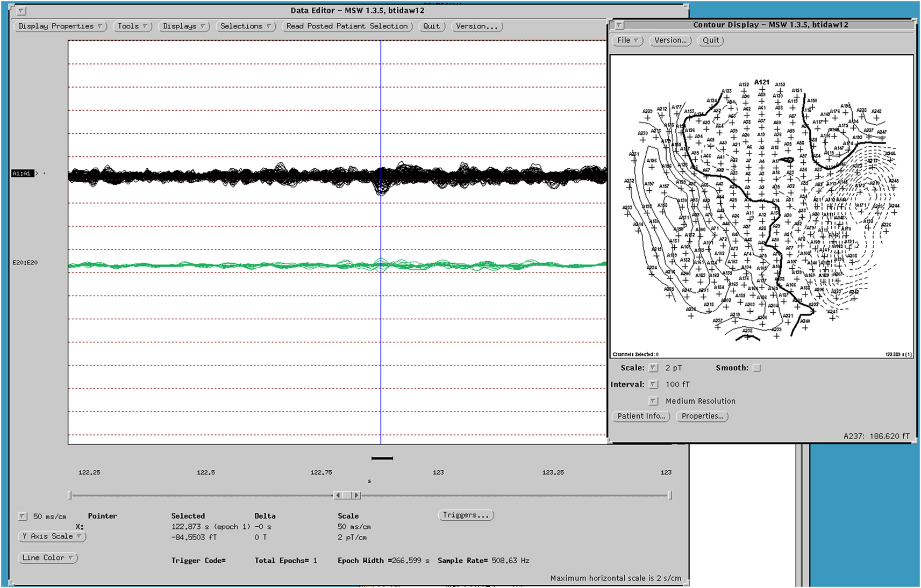
Task: Click the horizontal time scrollbar thumb
Action: [x=347, y=496]
